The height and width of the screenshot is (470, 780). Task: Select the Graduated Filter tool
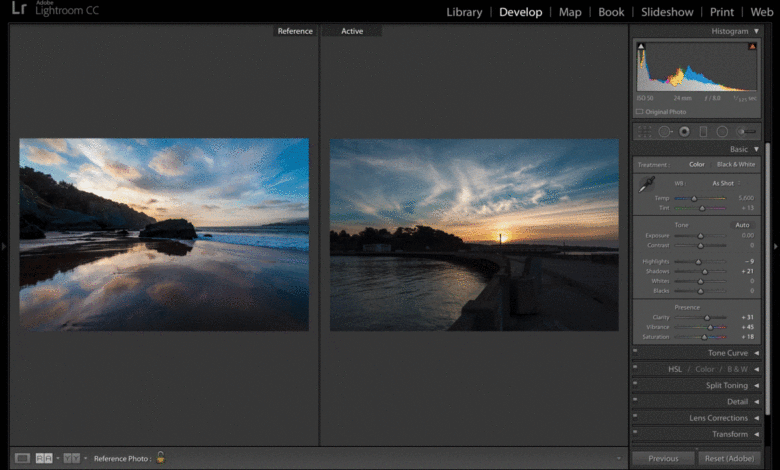pyautogui.click(x=703, y=131)
